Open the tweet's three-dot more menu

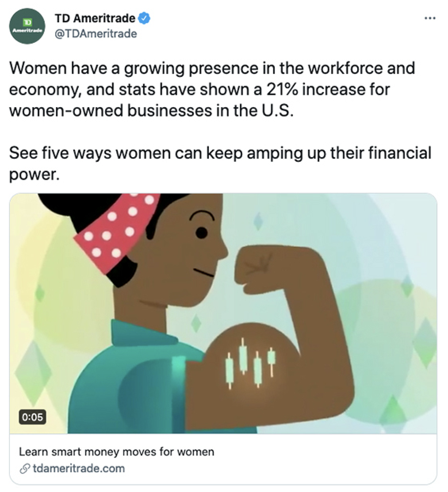430,18
